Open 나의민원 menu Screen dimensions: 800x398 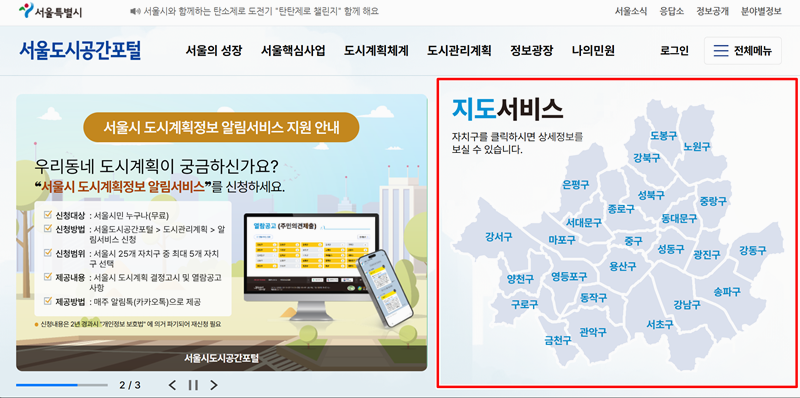coord(593,51)
